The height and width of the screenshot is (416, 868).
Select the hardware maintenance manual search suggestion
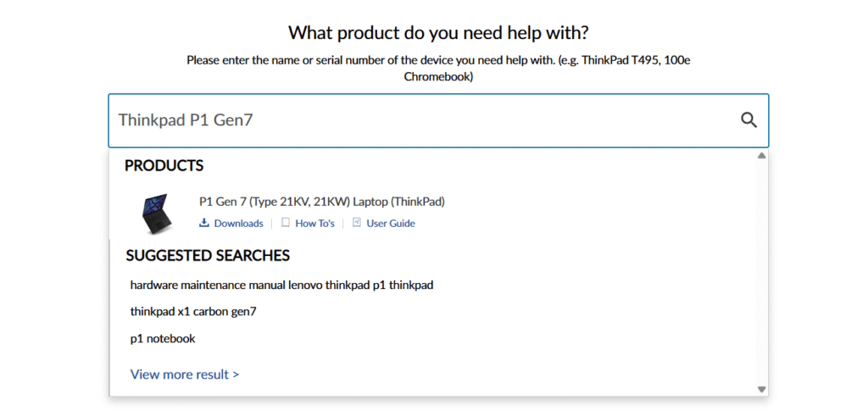(x=281, y=285)
